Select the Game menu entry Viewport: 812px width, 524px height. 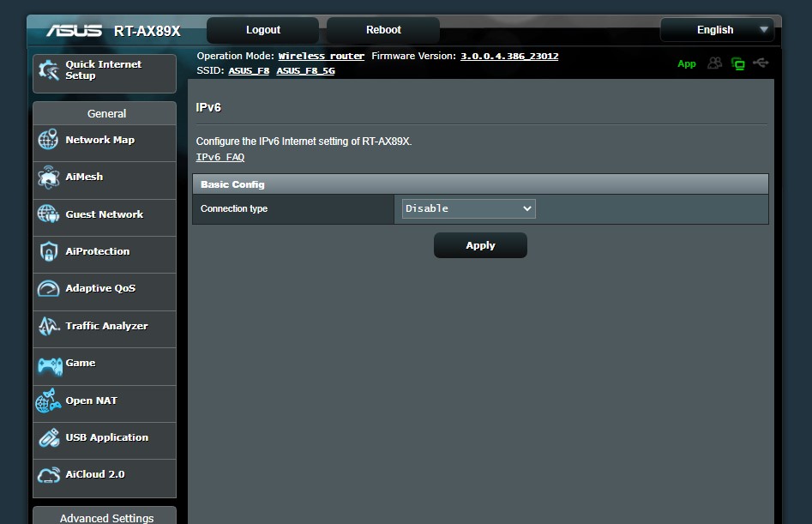(105, 366)
